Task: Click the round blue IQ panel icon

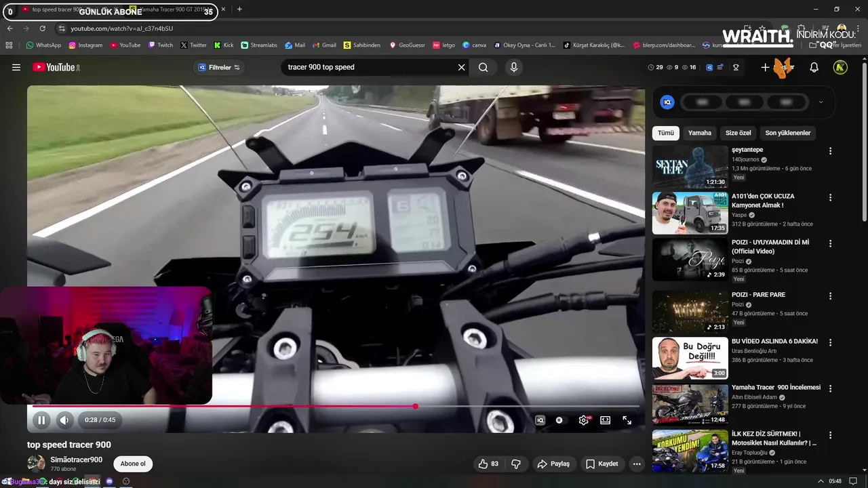Action: (x=667, y=102)
